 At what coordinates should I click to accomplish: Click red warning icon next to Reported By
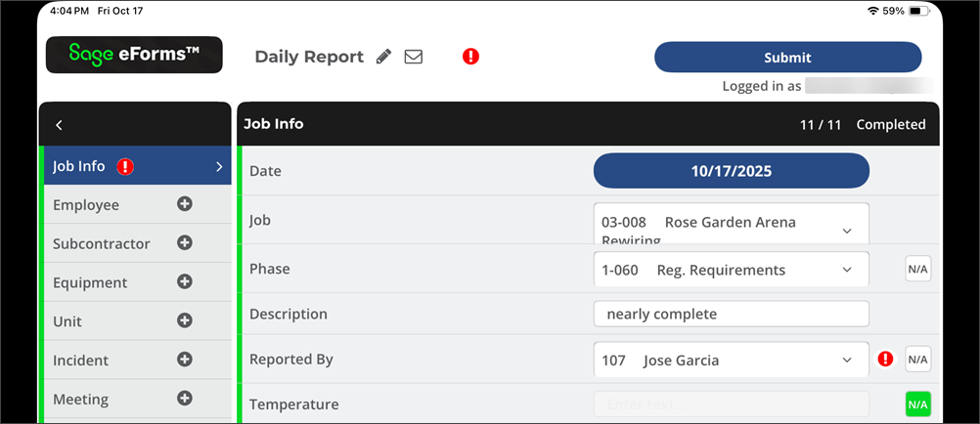(886, 360)
